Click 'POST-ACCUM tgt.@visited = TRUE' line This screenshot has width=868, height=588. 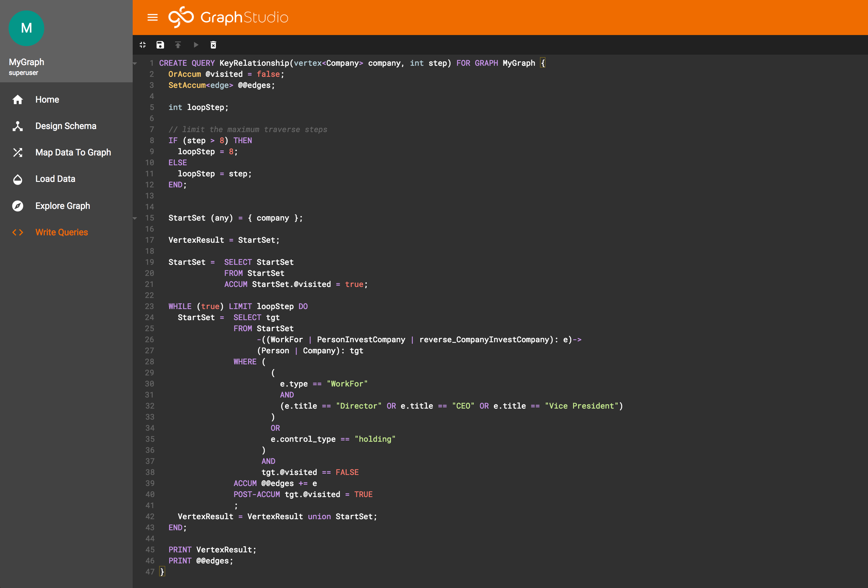click(303, 494)
